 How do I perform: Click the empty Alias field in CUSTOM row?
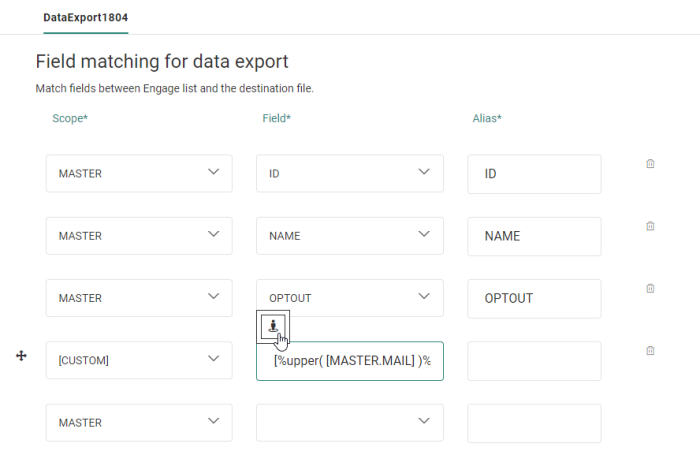533,361
